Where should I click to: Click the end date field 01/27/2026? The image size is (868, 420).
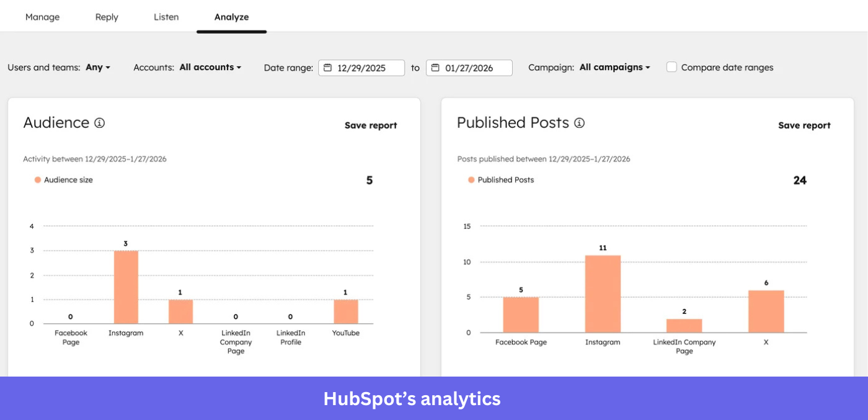pyautogui.click(x=469, y=68)
